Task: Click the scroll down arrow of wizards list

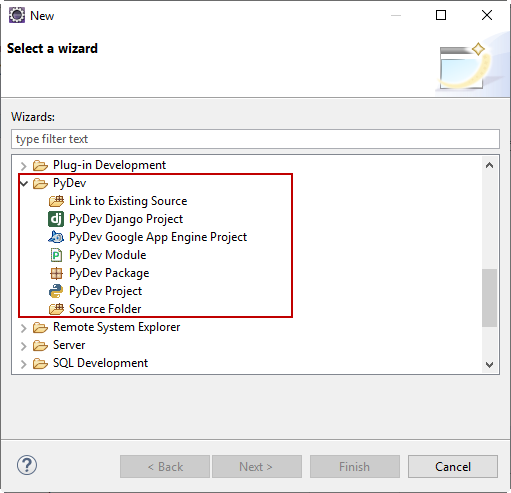Action: click(x=489, y=364)
